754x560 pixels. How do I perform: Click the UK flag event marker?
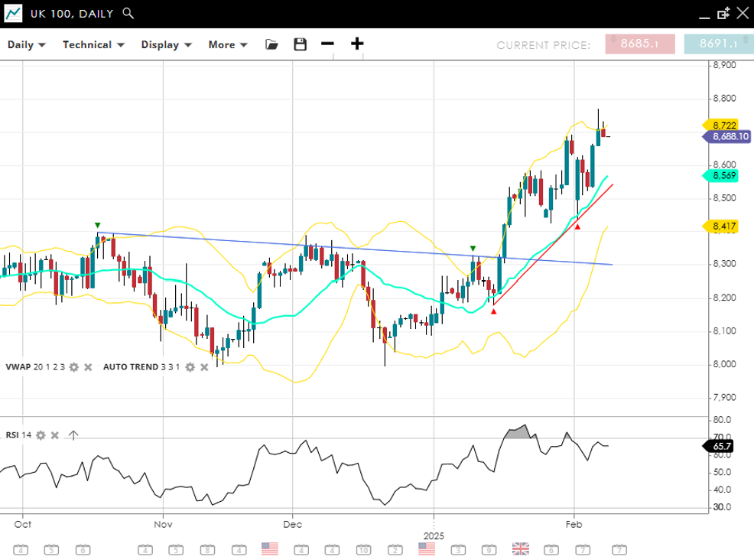521,549
